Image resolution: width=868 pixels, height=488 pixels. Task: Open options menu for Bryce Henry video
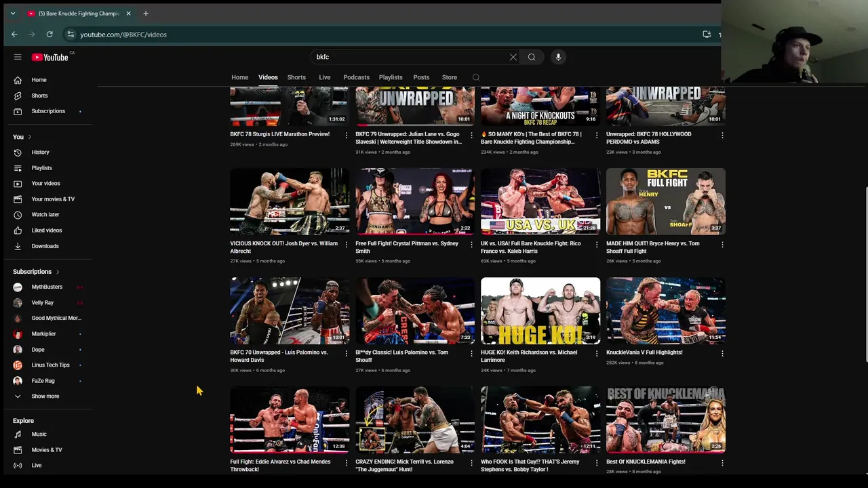tap(722, 244)
